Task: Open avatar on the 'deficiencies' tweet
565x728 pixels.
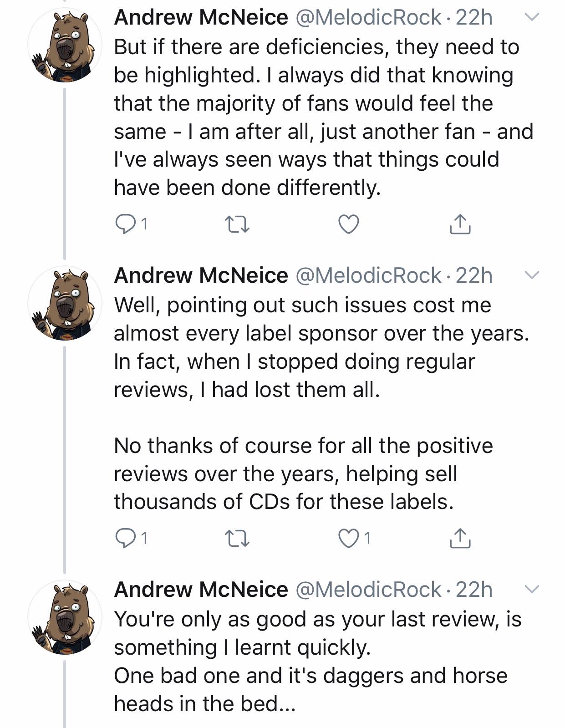Action: (x=65, y=45)
